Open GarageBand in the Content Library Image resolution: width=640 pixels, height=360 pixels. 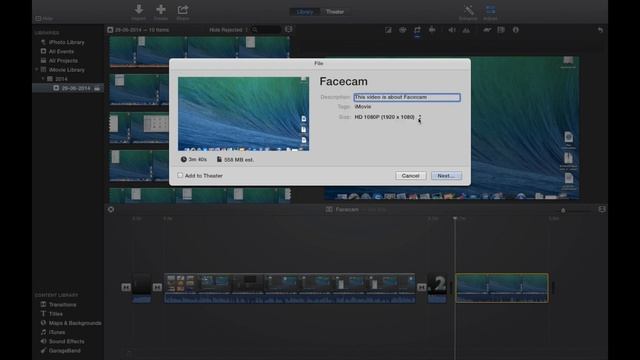pos(64,351)
